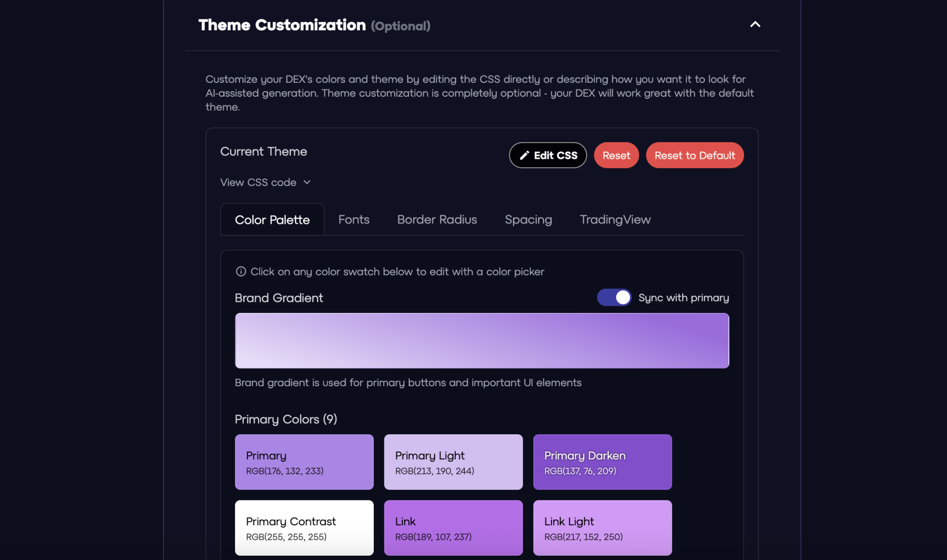Select the Color Palette tab
The width and height of the screenshot is (947, 560).
click(x=272, y=220)
